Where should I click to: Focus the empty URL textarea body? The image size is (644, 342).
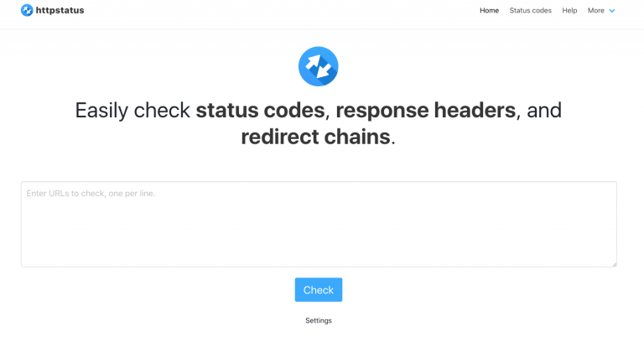coord(319,231)
